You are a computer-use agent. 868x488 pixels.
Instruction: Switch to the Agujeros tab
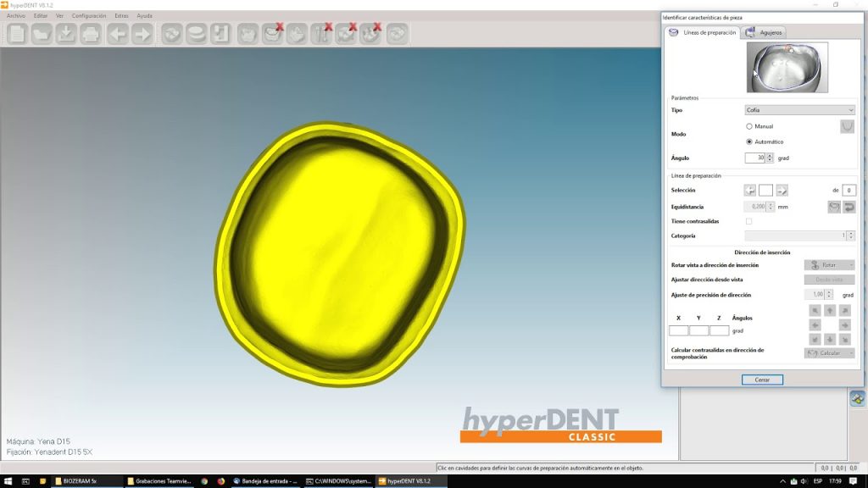(x=765, y=32)
